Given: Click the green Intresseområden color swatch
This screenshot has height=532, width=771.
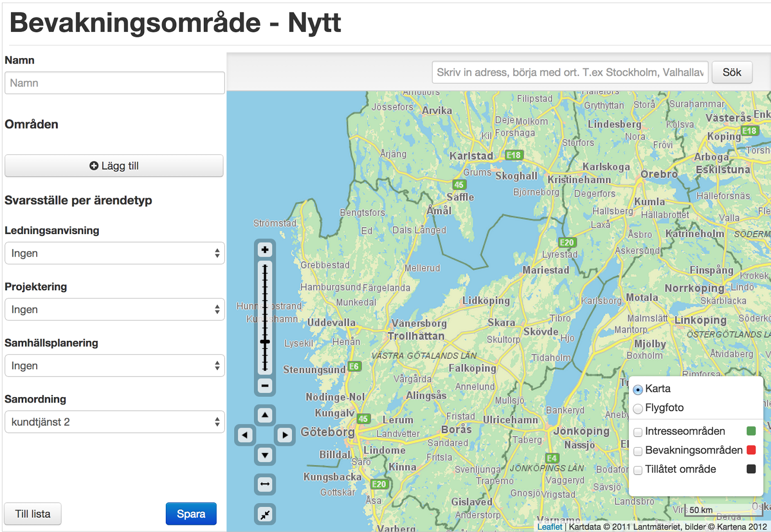Looking at the screenshot, I should pyautogui.click(x=751, y=431).
